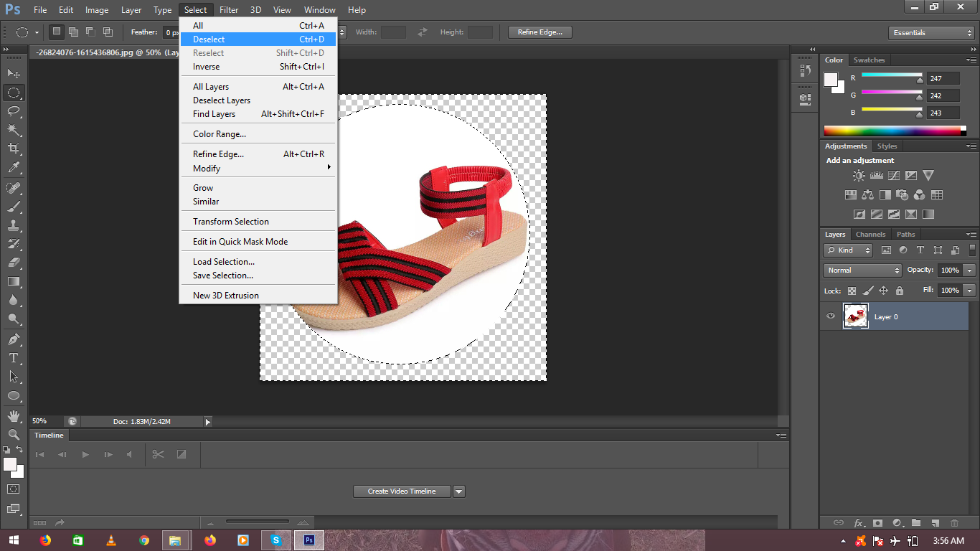The image size is (980, 551).
Task: Toggle lock position
Action: point(883,291)
